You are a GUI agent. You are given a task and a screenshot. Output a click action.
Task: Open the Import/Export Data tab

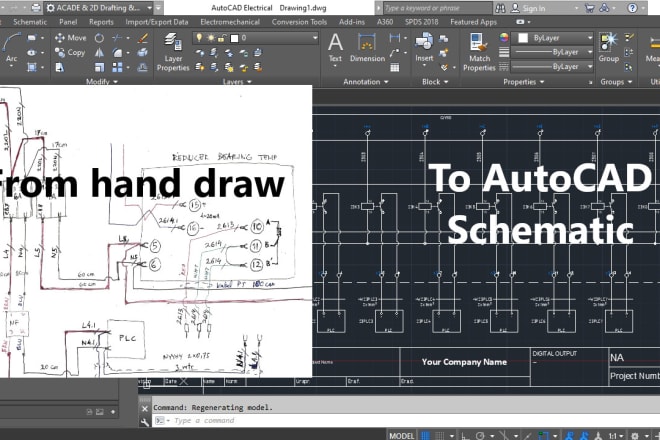[157, 22]
